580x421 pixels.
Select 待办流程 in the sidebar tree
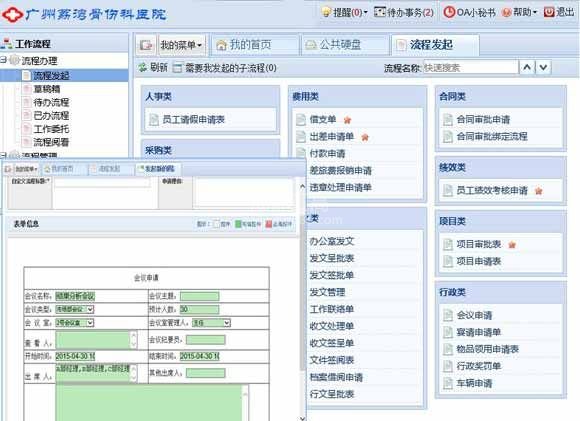(51, 102)
